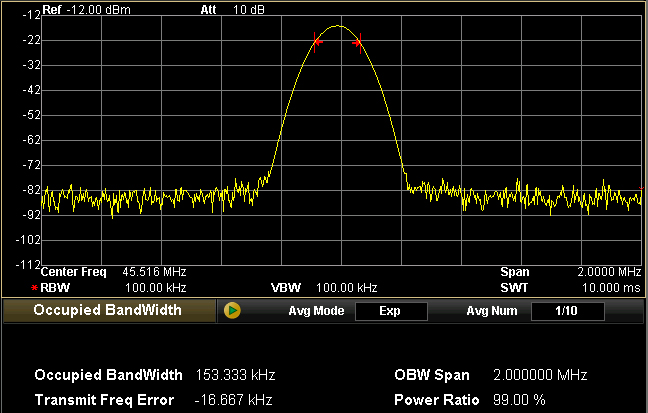Image resolution: width=648 pixels, height=413 pixels.
Task: Click the peak of the yellow trace
Action: pyautogui.click(x=338, y=26)
